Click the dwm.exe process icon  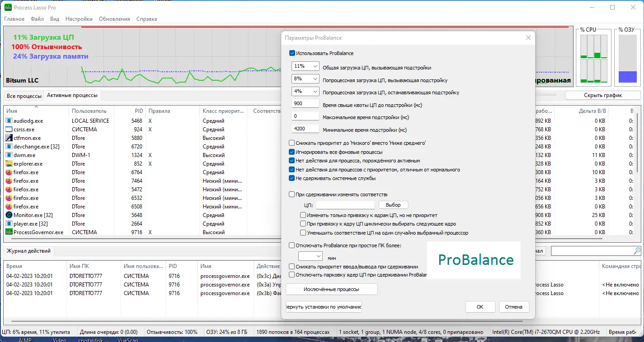pos(9,155)
